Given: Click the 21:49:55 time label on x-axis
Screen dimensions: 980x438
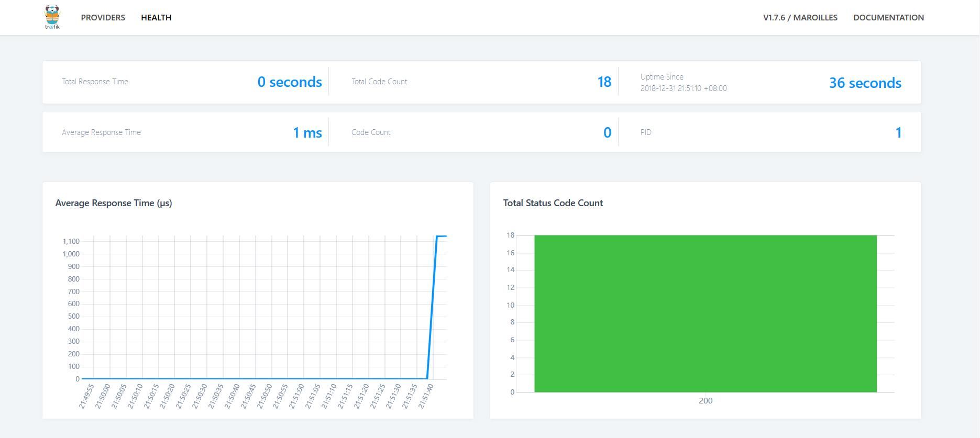Looking at the screenshot, I should click(86, 396).
